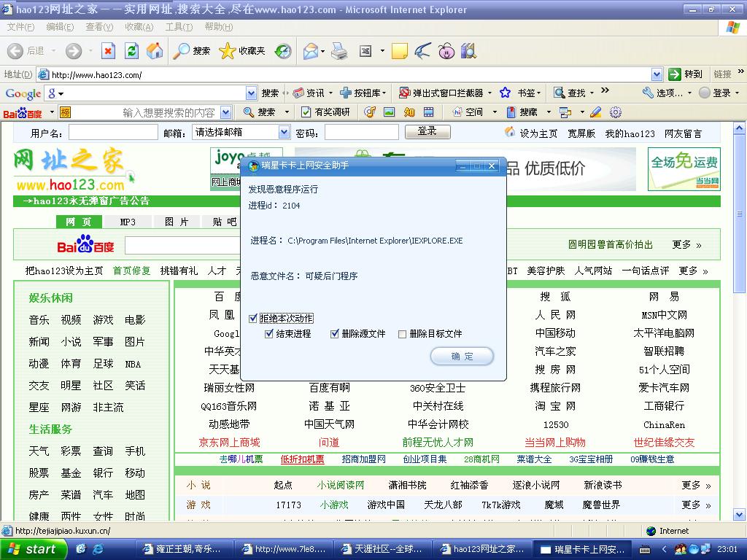Switch to the MP3 search tab

(x=128, y=222)
